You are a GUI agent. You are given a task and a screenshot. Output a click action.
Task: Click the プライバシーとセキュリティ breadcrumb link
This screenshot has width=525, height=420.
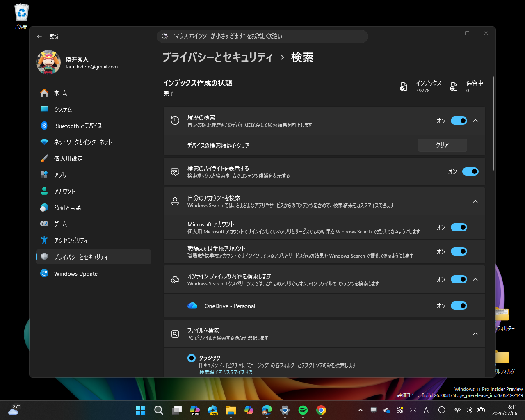click(x=217, y=57)
